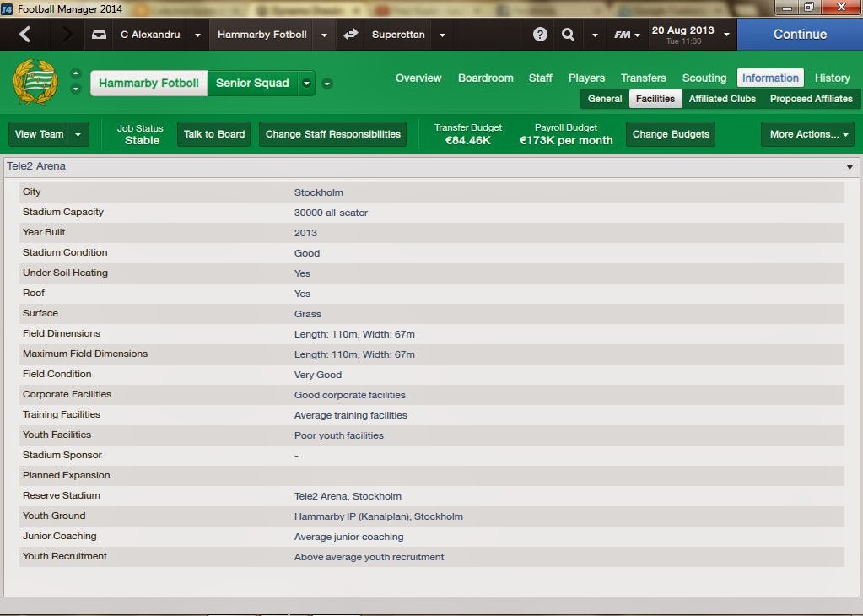This screenshot has width=863, height=616.
Task: Expand the Hammarby Fotboll top bar dropdown
Action: (x=324, y=35)
